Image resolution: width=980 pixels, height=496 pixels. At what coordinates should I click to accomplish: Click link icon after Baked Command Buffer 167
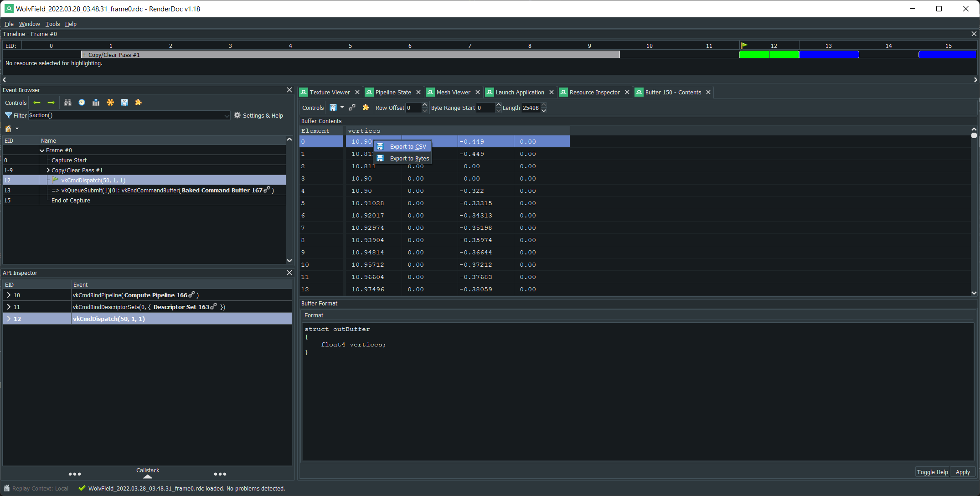point(267,190)
